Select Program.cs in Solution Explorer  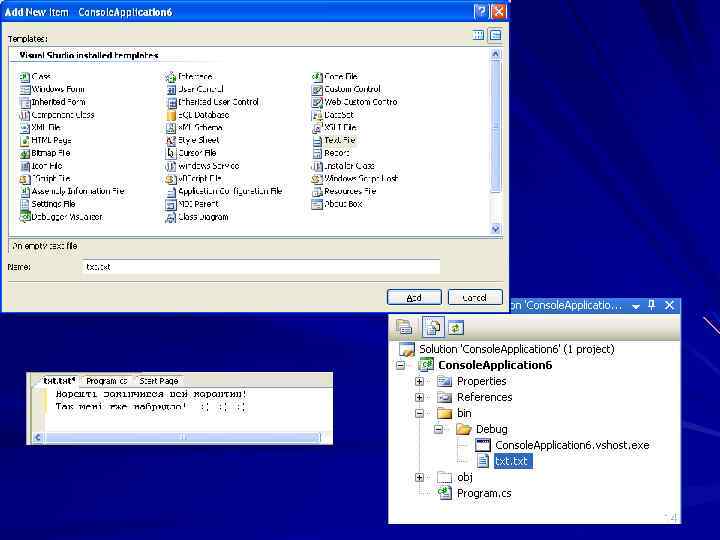(484, 494)
